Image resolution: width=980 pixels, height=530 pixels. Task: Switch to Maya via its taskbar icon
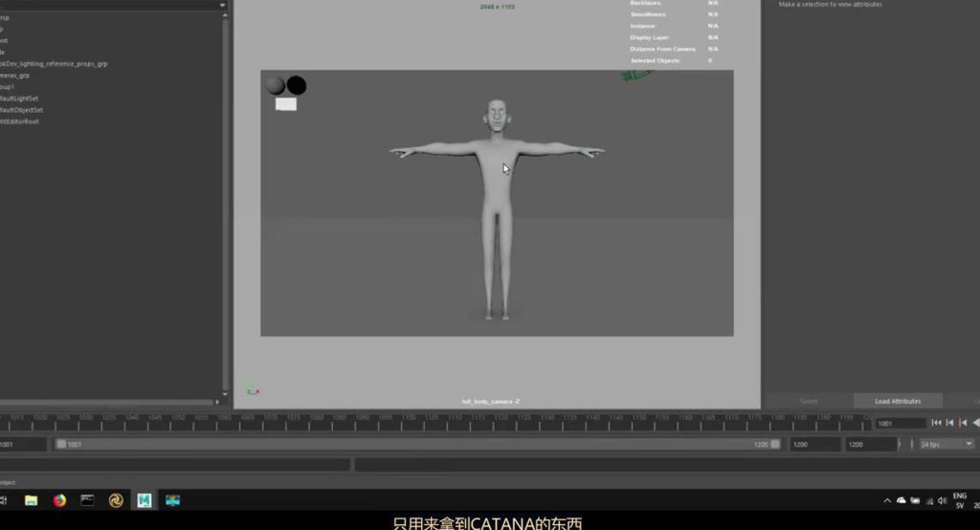coord(145,500)
